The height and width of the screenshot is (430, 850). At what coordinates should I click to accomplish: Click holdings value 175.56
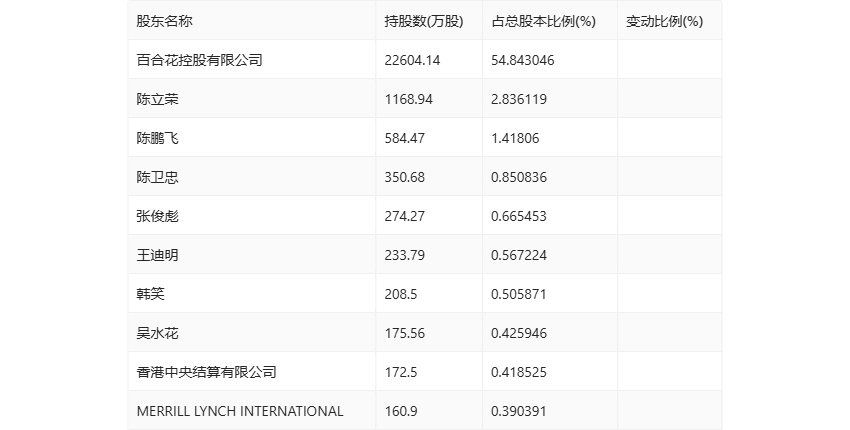(404, 333)
